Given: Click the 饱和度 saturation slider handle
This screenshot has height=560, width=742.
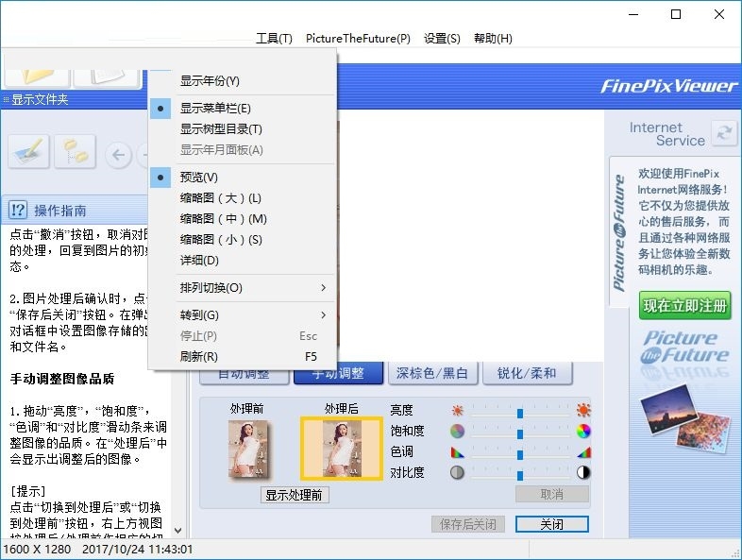Looking at the screenshot, I should 520,433.
